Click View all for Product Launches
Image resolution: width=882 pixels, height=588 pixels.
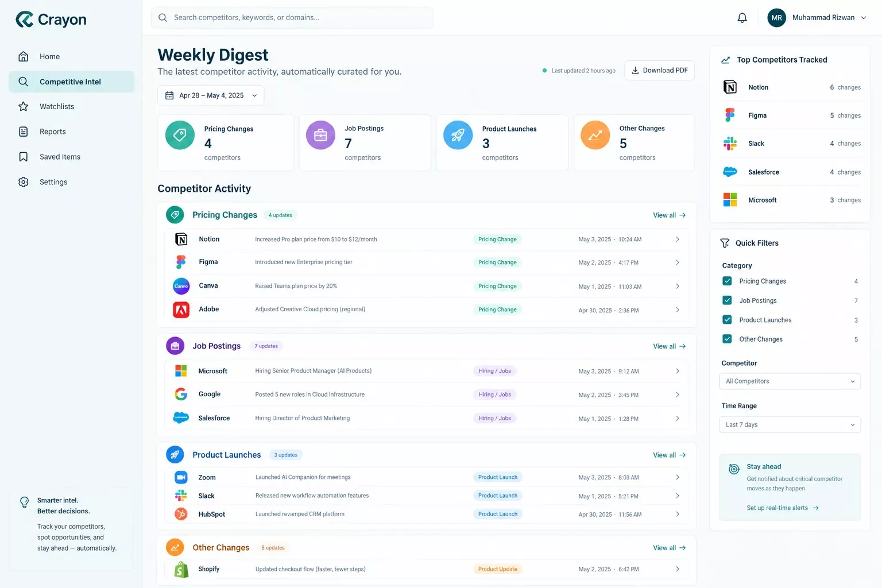(670, 455)
